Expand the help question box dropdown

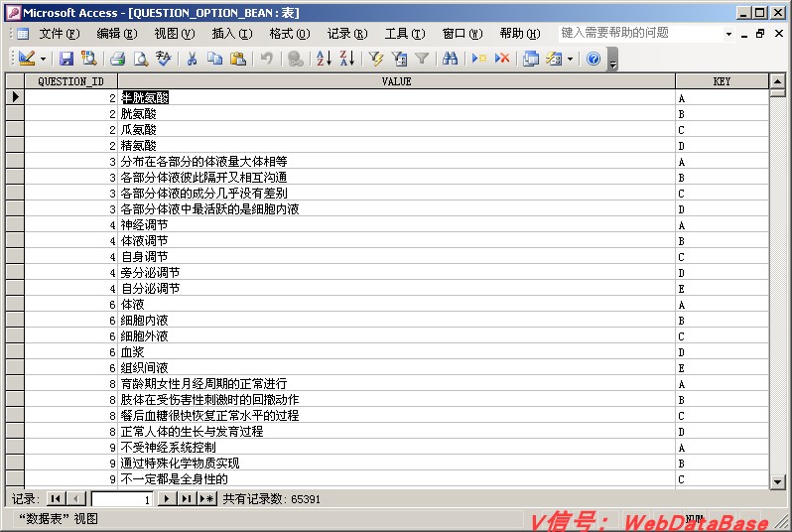click(x=728, y=34)
